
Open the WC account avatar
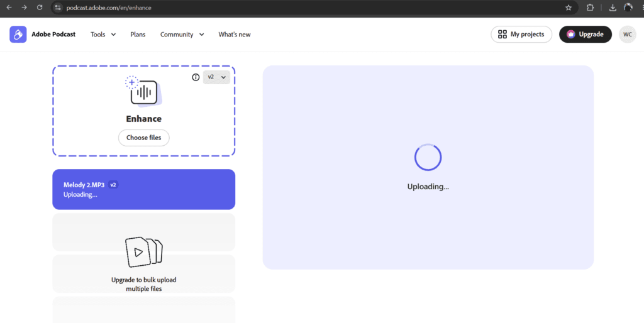click(628, 35)
